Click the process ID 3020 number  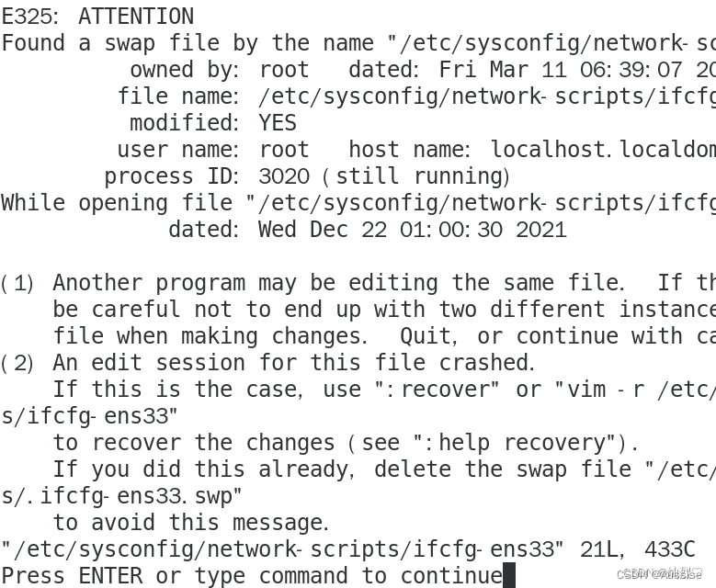(x=284, y=176)
